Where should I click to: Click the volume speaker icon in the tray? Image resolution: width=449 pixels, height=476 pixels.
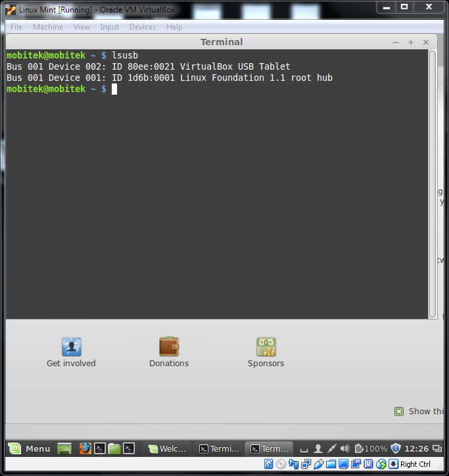pyautogui.click(x=344, y=448)
